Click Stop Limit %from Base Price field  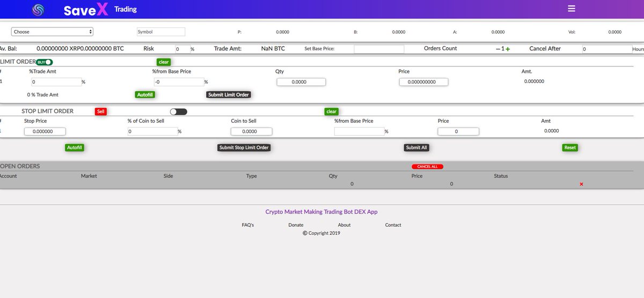[x=359, y=131]
